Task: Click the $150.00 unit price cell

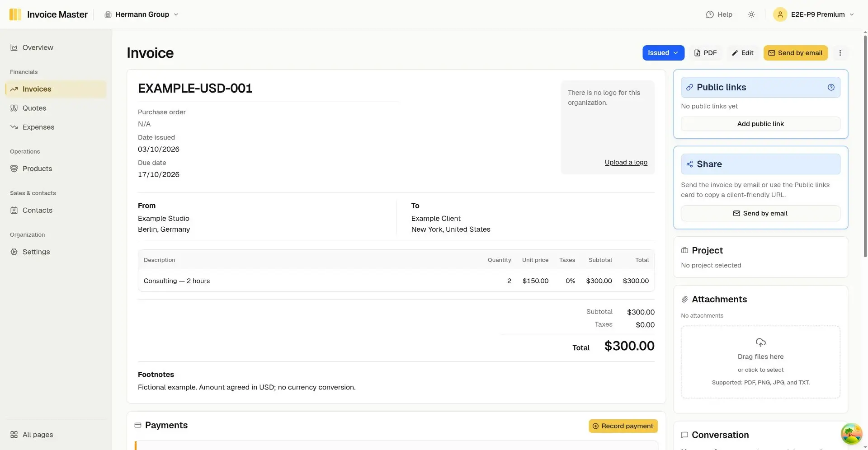Action: tap(535, 281)
